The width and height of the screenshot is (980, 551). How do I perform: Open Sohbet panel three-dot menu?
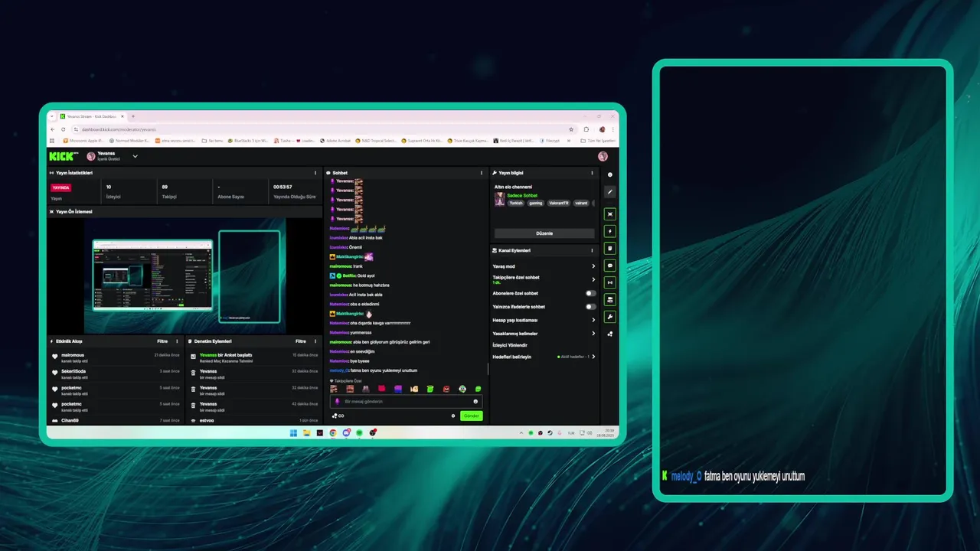(x=482, y=173)
